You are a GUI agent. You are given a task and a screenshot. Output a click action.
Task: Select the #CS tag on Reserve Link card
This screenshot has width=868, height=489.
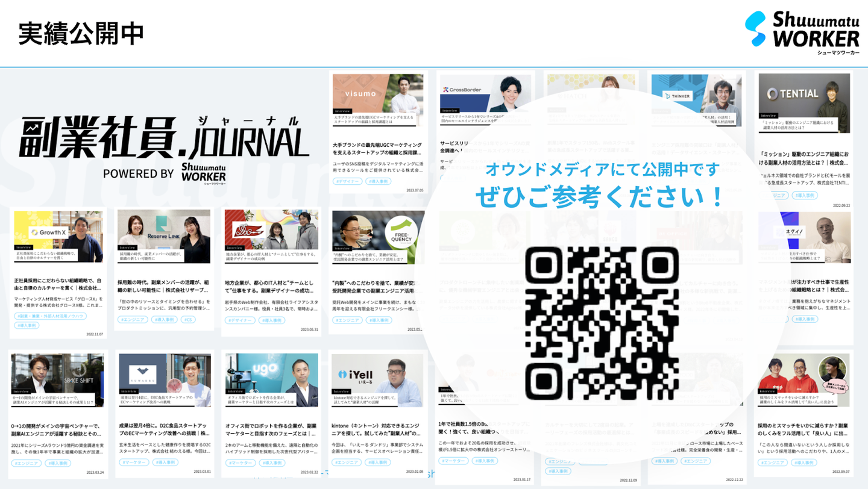[189, 320]
